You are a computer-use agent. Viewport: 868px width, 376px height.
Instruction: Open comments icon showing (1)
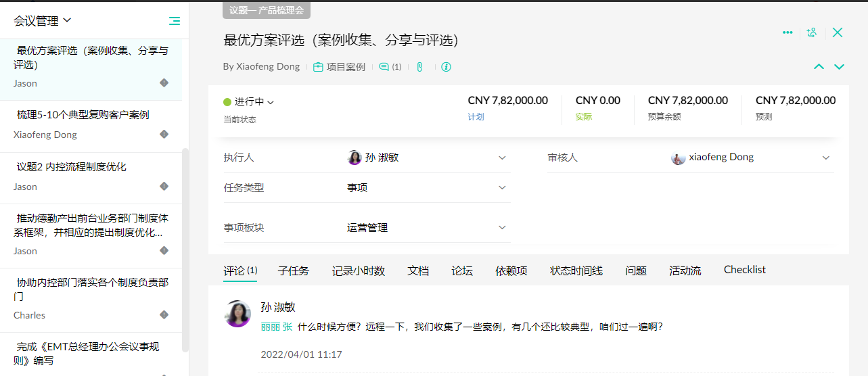point(390,67)
